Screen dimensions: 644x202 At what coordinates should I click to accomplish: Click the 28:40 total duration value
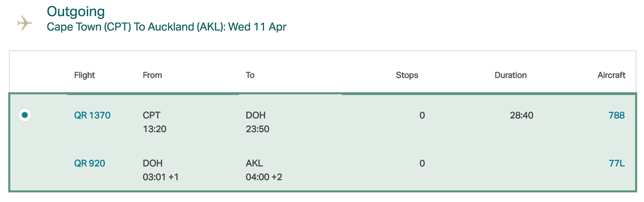(521, 115)
